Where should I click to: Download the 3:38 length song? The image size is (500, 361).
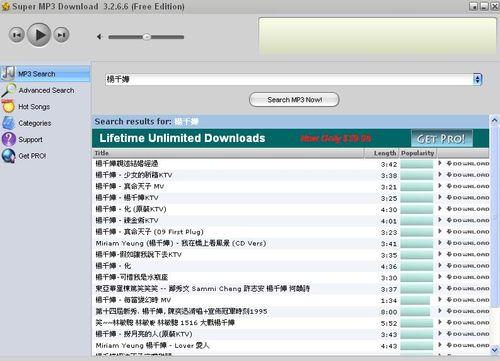(468, 175)
